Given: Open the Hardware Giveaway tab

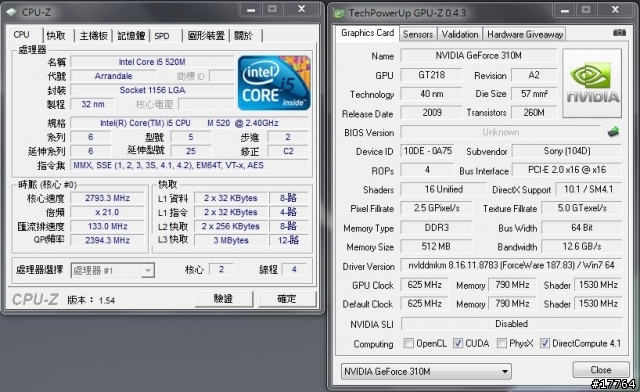Looking at the screenshot, I should (x=525, y=34).
